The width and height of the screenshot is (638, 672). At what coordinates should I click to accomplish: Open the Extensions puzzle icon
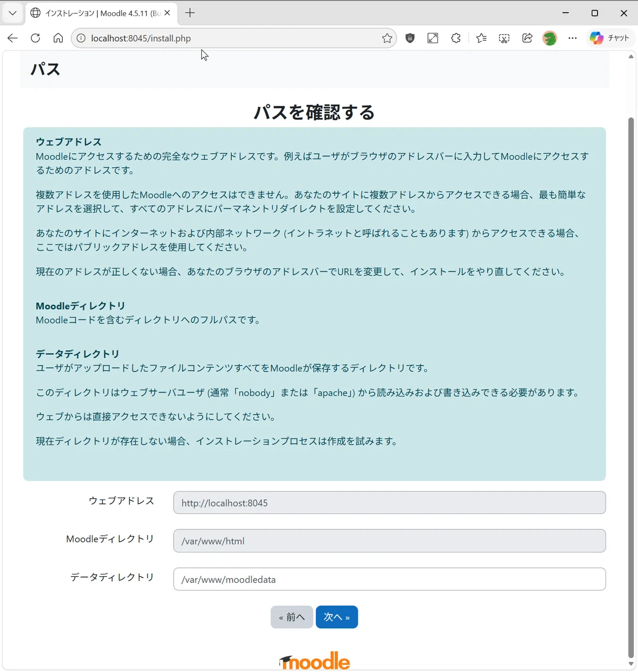[456, 38]
